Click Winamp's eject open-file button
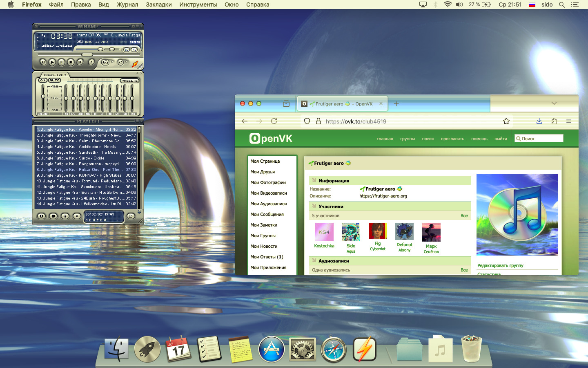This screenshot has height=368, width=588. pyautogui.click(x=91, y=62)
